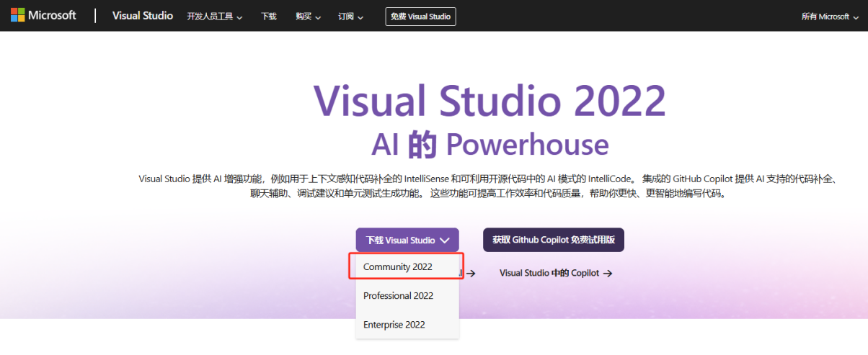Open the 下载 menu item

coord(269,17)
